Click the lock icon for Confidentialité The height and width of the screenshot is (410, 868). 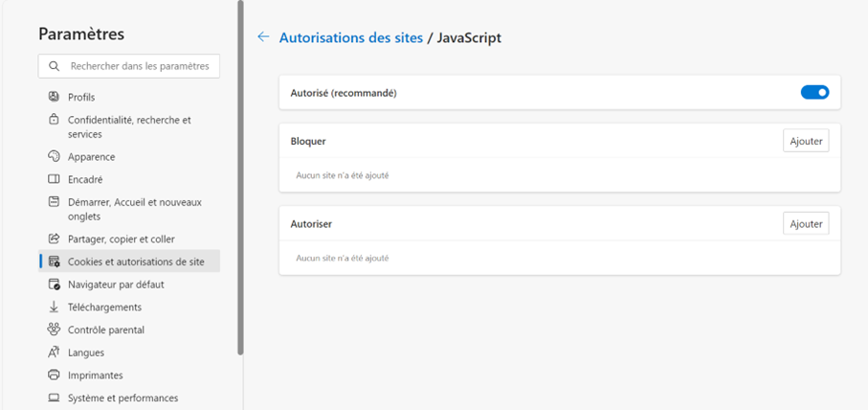click(54, 121)
